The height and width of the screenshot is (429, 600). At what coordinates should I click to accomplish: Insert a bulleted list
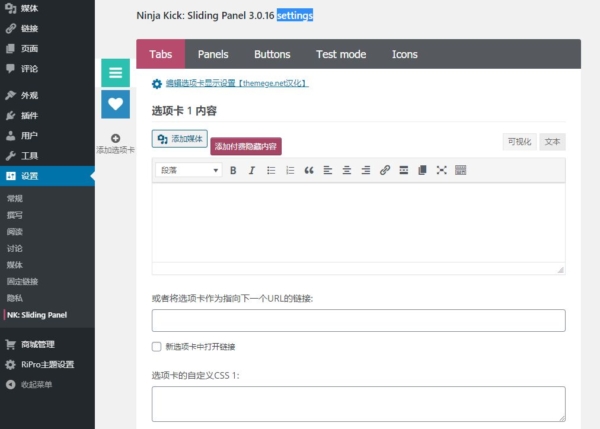pos(271,170)
